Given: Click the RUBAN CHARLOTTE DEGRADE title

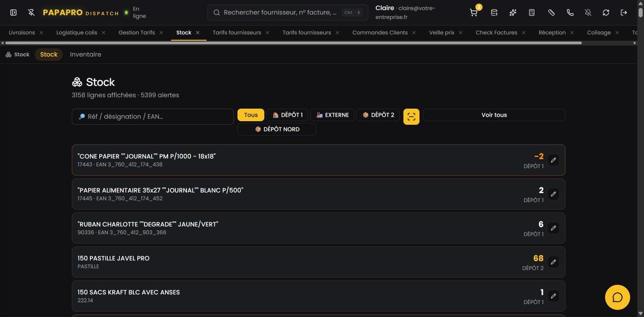Looking at the screenshot, I should point(148,224).
